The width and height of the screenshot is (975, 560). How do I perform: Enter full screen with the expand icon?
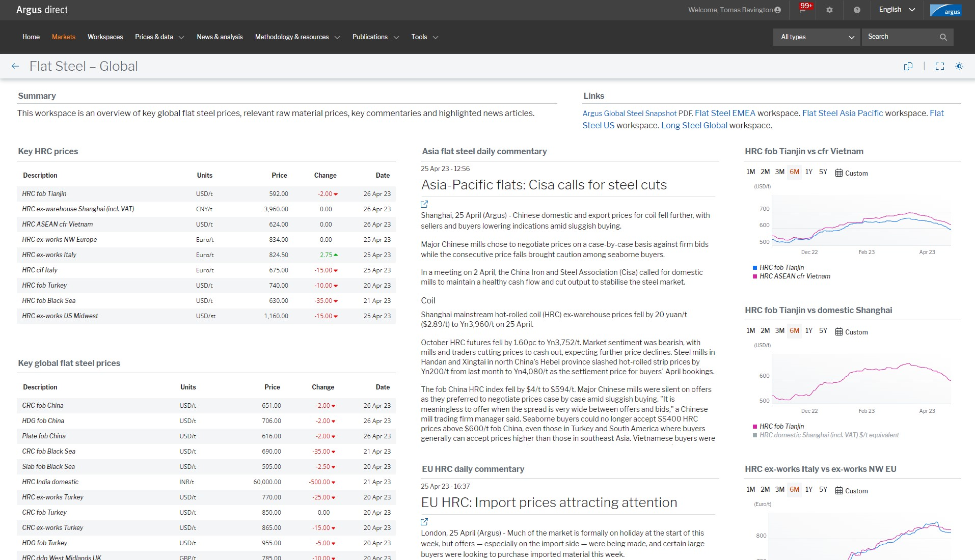939,66
